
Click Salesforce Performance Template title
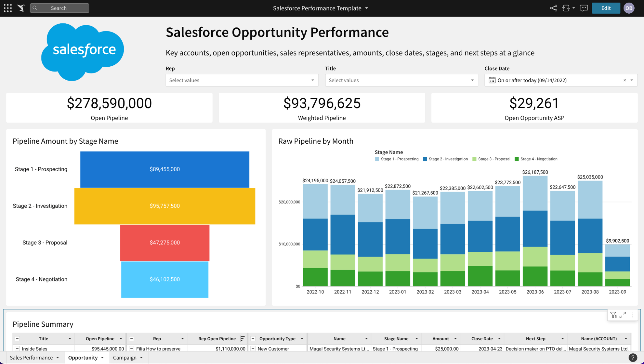pyautogui.click(x=317, y=8)
